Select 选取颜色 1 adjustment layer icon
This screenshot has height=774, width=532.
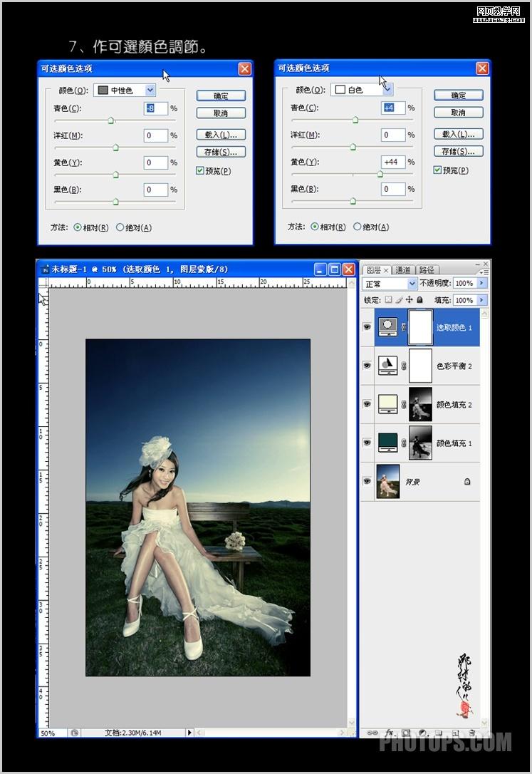click(x=388, y=326)
